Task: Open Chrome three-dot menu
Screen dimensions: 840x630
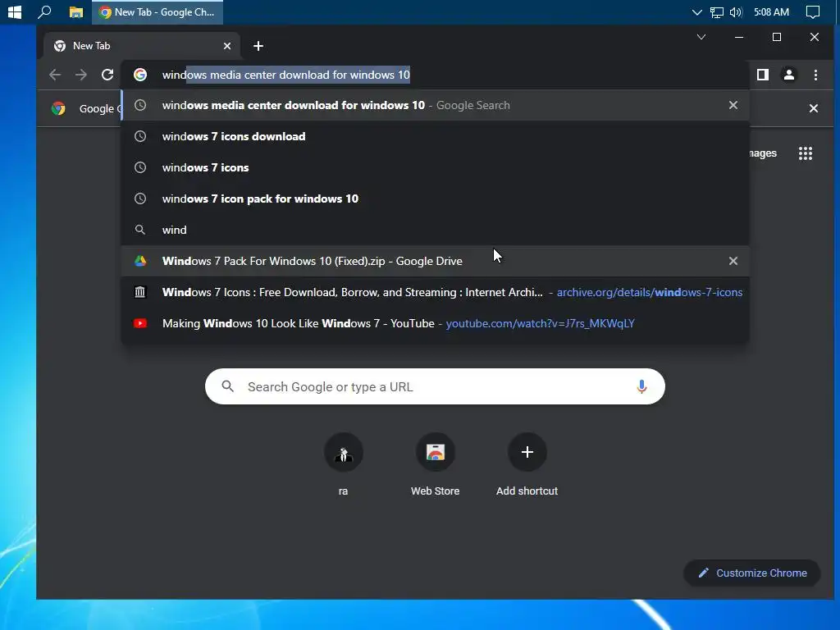Action: click(815, 75)
